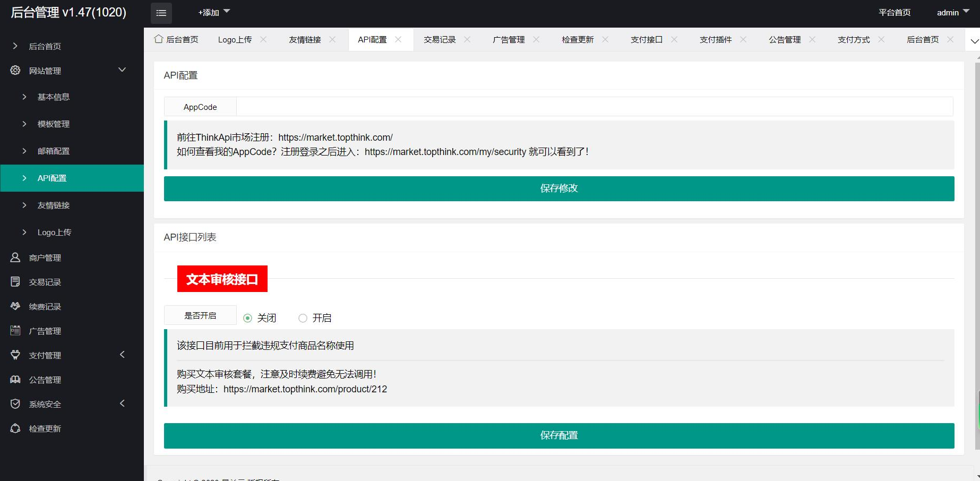This screenshot has height=481, width=980.
Task: Switch to the 友情链接 tab
Action: [305, 40]
